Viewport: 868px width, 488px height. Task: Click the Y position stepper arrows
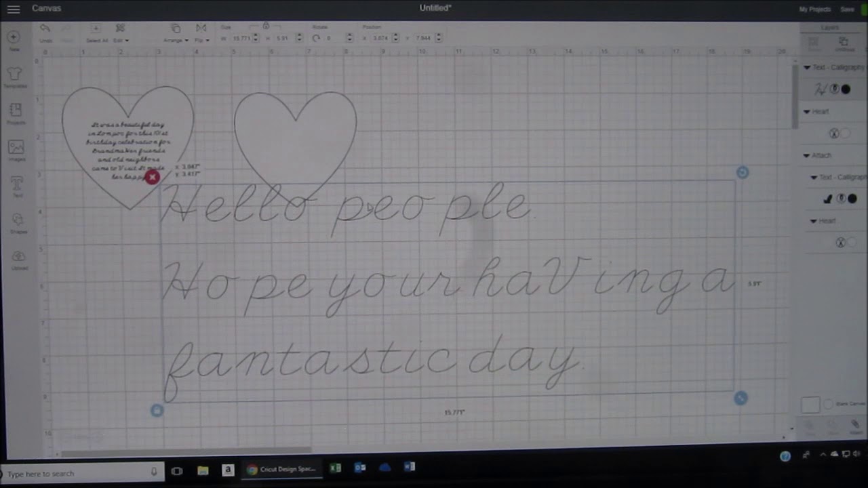tap(438, 38)
